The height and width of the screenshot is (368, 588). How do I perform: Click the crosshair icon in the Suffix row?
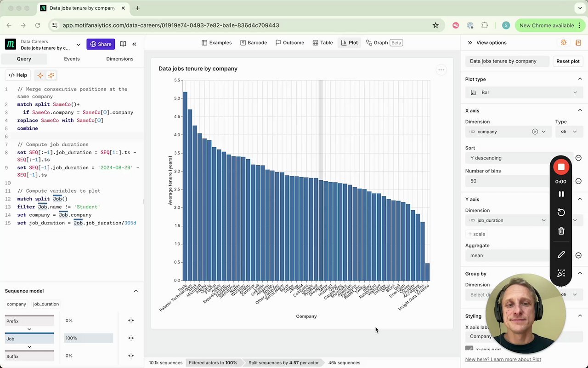click(x=131, y=356)
